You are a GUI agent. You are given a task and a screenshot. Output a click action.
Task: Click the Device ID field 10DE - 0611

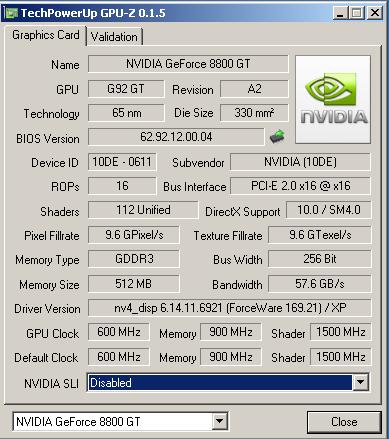pos(122,162)
